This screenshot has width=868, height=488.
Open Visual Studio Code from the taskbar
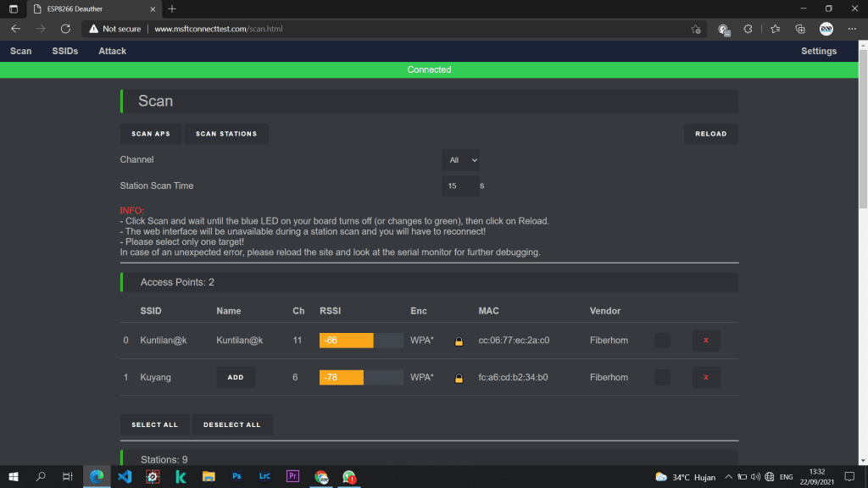click(125, 477)
